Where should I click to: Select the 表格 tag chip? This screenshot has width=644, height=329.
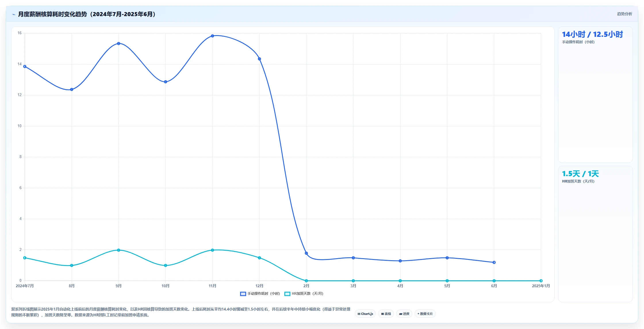[x=386, y=314]
